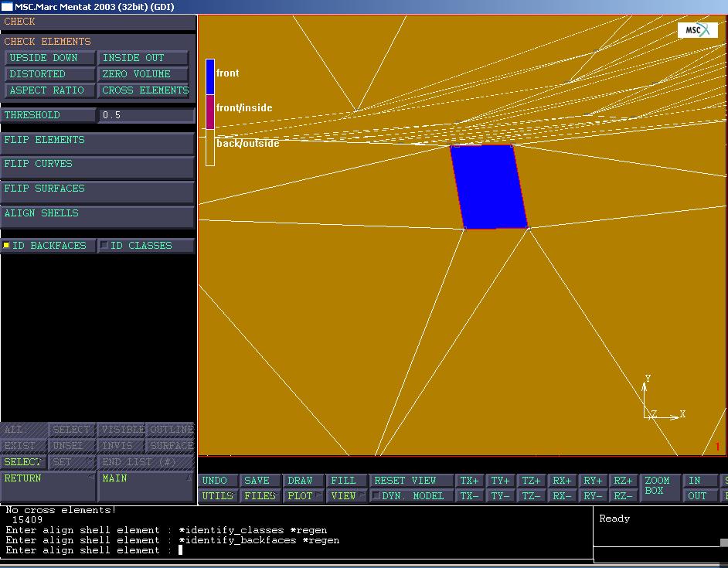The height and width of the screenshot is (568, 728).
Task: Click the THRESHOLD button
Action: [x=48, y=114]
